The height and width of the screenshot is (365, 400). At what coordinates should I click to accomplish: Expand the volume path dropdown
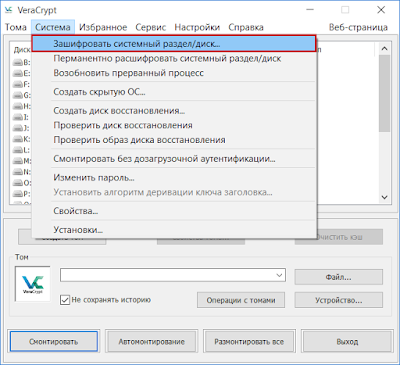[279, 275]
